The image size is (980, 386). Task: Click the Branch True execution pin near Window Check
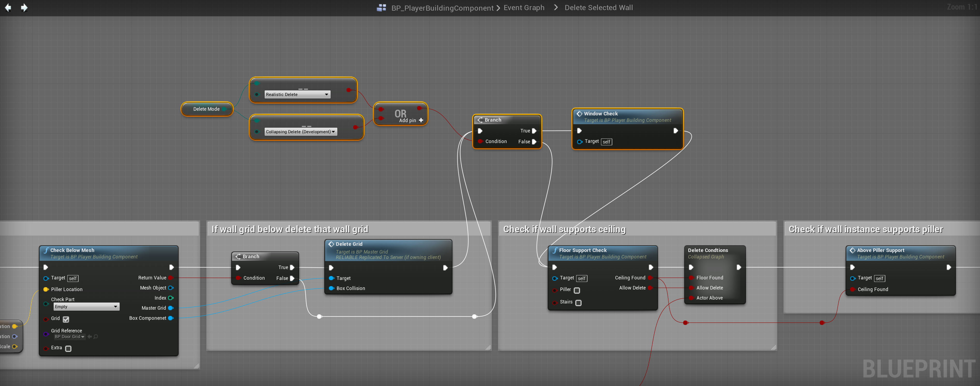(534, 131)
